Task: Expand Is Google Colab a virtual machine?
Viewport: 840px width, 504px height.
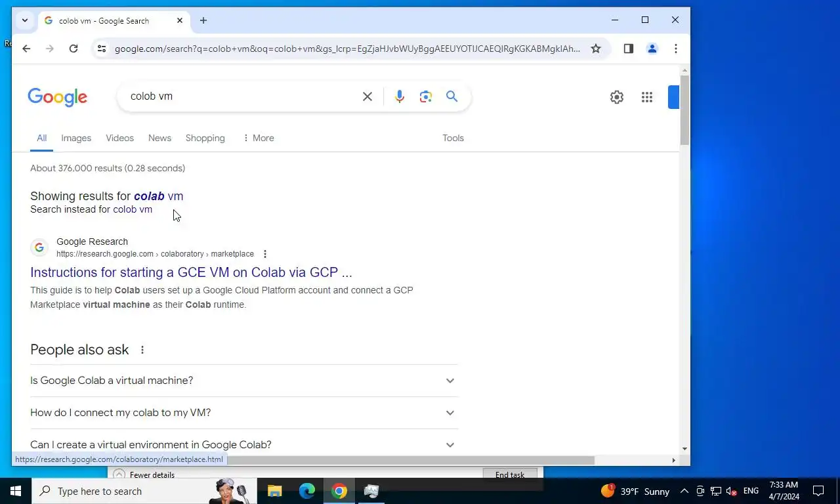Action: pos(244,381)
